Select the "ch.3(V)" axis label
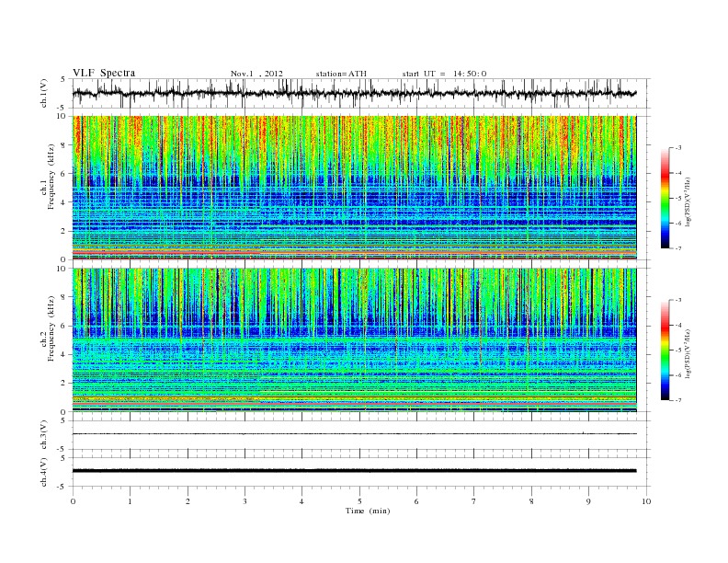Viewport: 728px width, 563px height. (43, 435)
